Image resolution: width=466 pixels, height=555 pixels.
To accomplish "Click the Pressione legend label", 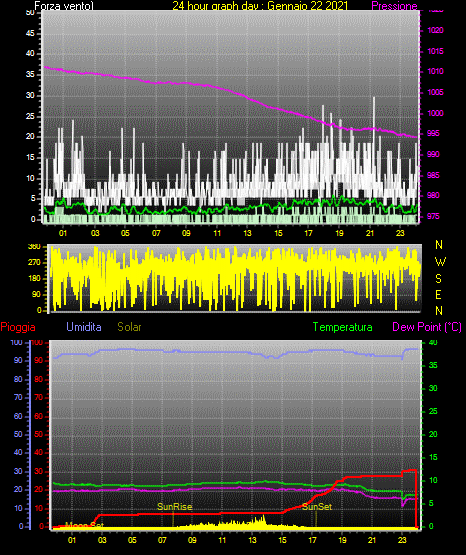I will (x=394, y=6).
